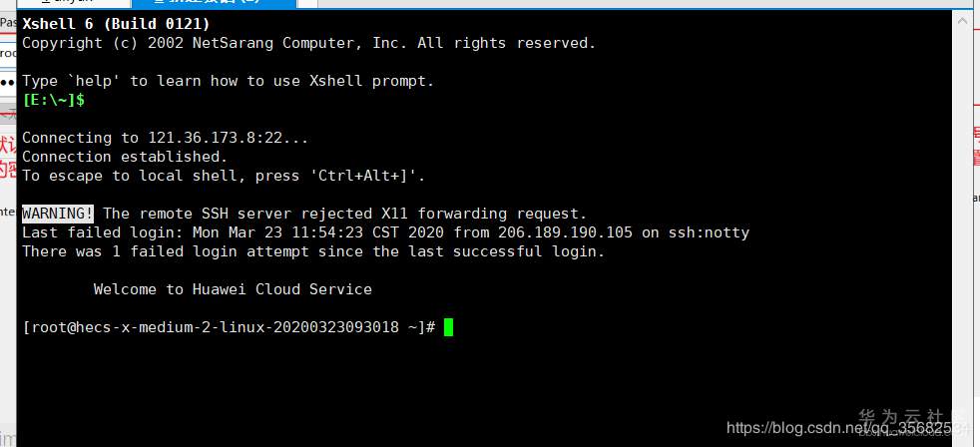This screenshot has width=980, height=447.
Task: Click the Xshell 6 (Build 0121) heading
Action: coord(116,24)
